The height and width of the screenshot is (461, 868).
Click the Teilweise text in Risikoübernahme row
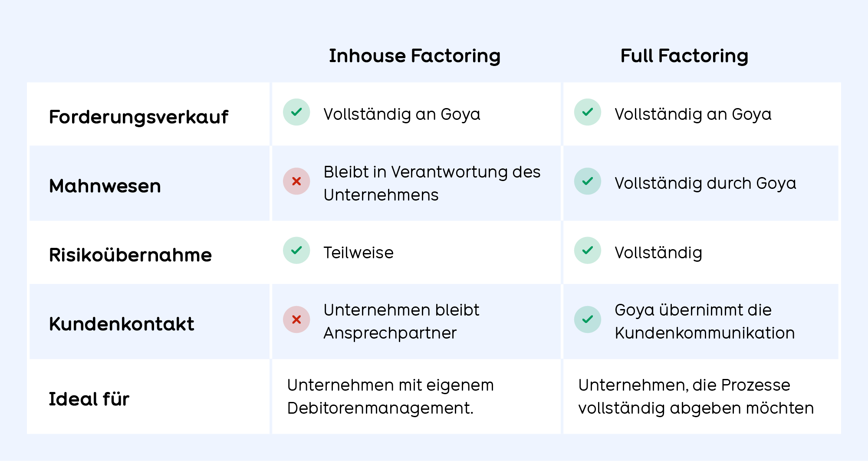pyautogui.click(x=358, y=253)
